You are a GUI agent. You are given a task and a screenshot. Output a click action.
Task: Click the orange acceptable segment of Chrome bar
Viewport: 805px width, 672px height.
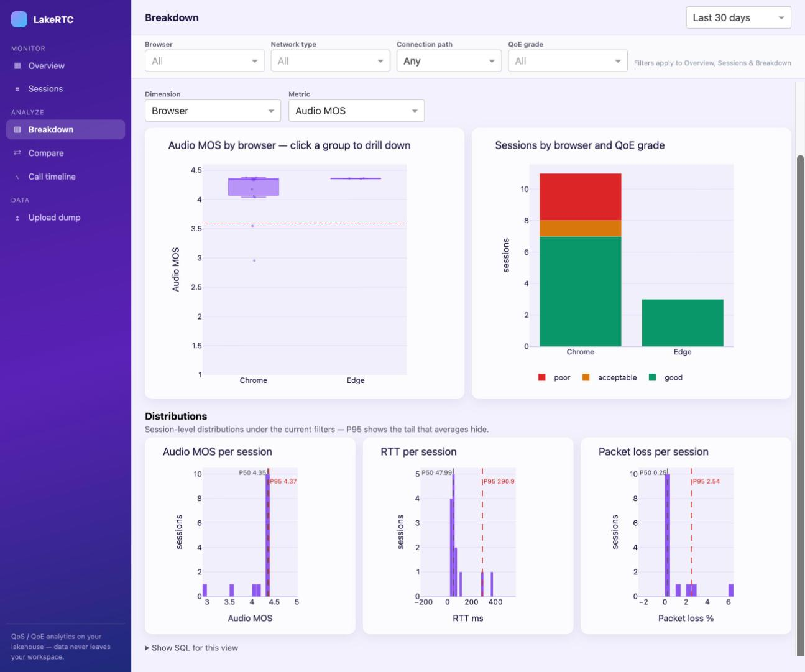(x=581, y=228)
